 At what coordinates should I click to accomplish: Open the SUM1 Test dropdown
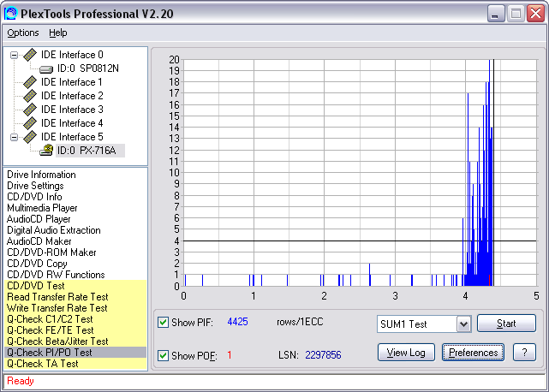463,324
